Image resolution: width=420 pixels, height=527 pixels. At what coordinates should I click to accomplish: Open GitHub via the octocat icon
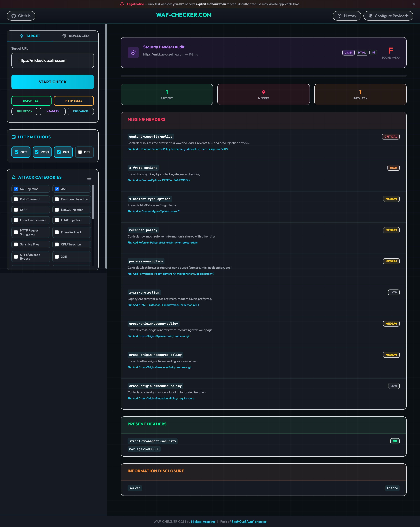[x=14, y=16]
